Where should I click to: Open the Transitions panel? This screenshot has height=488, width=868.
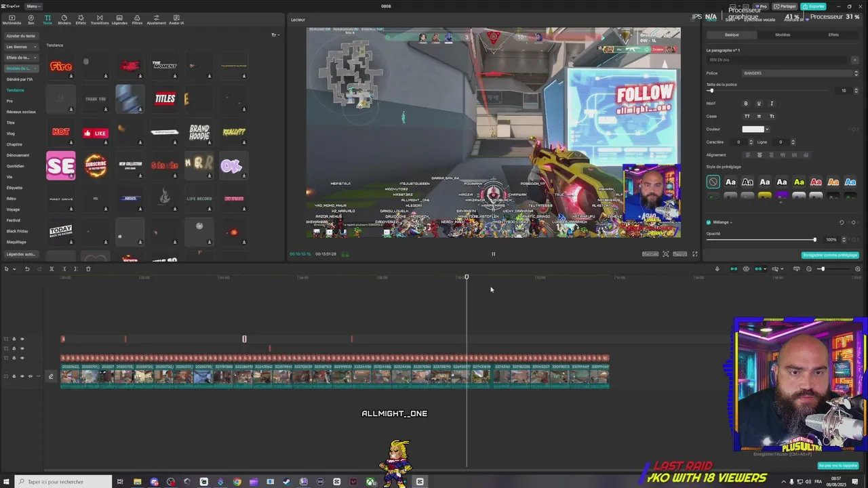[100, 20]
